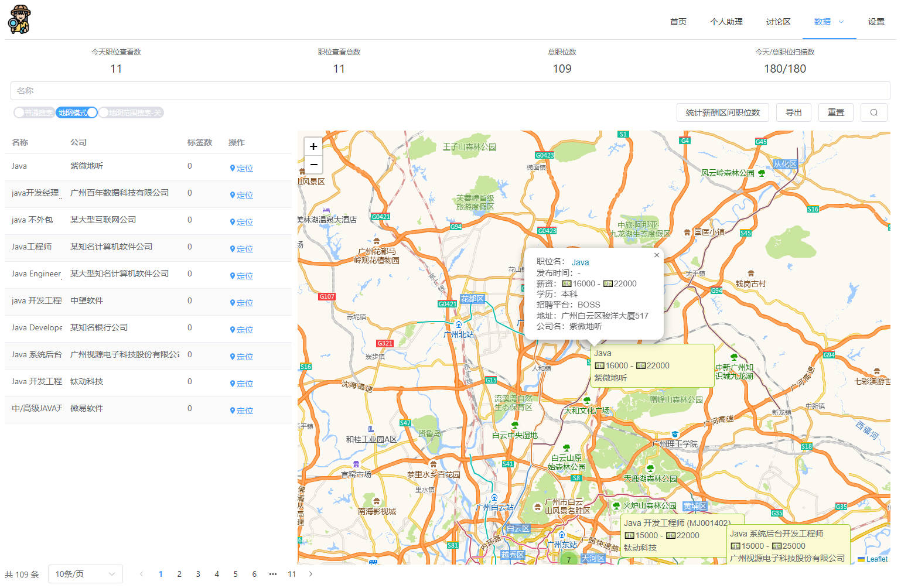Click the magnifier search button
Screen dimensions: 901x588
click(x=874, y=112)
